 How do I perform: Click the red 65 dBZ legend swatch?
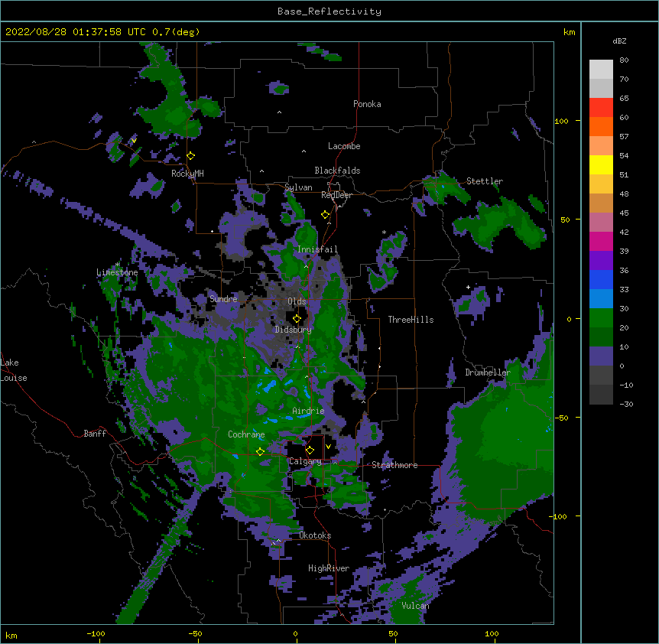601,107
